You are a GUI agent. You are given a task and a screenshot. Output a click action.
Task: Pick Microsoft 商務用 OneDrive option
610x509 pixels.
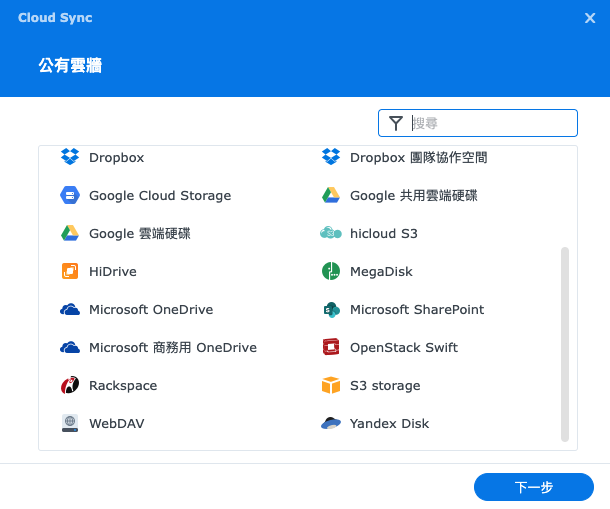point(172,347)
